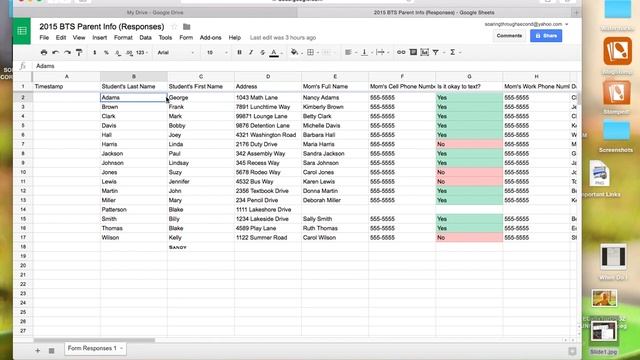Screen dimensions: 640x360
Task: Open the functions sigma menu
Action: (x=453, y=52)
